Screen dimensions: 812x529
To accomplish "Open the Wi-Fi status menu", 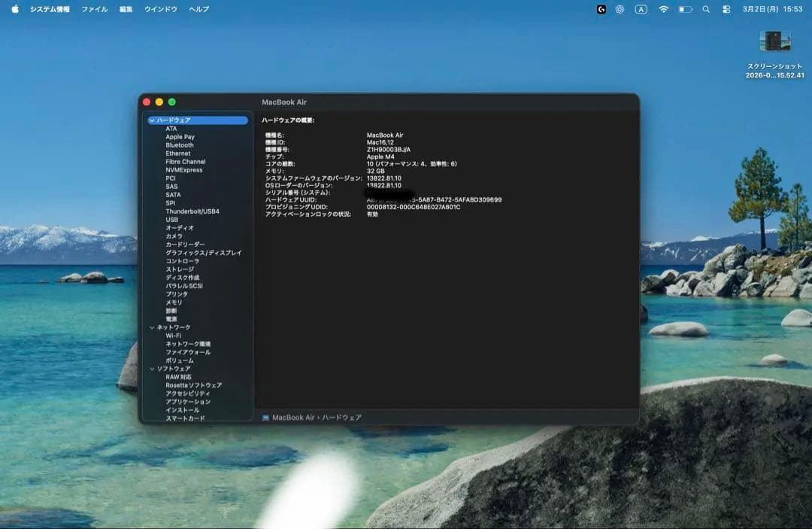I will (x=663, y=9).
